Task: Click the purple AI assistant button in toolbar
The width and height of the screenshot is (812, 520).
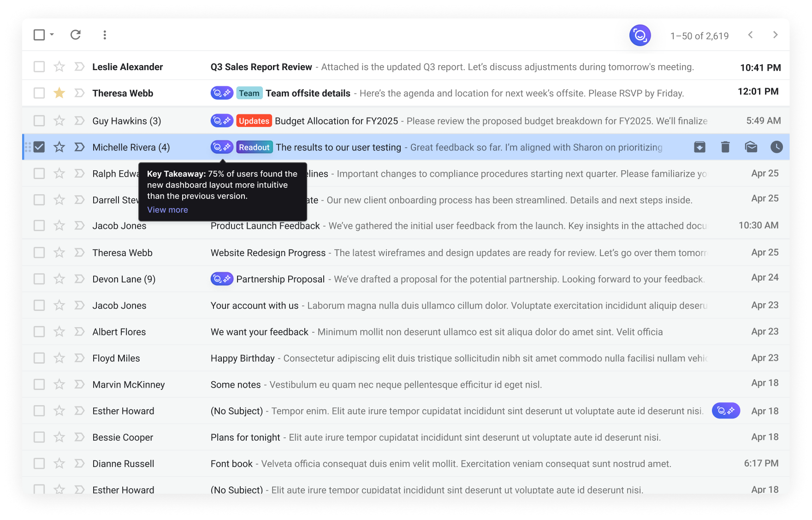Action: (640, 35)
